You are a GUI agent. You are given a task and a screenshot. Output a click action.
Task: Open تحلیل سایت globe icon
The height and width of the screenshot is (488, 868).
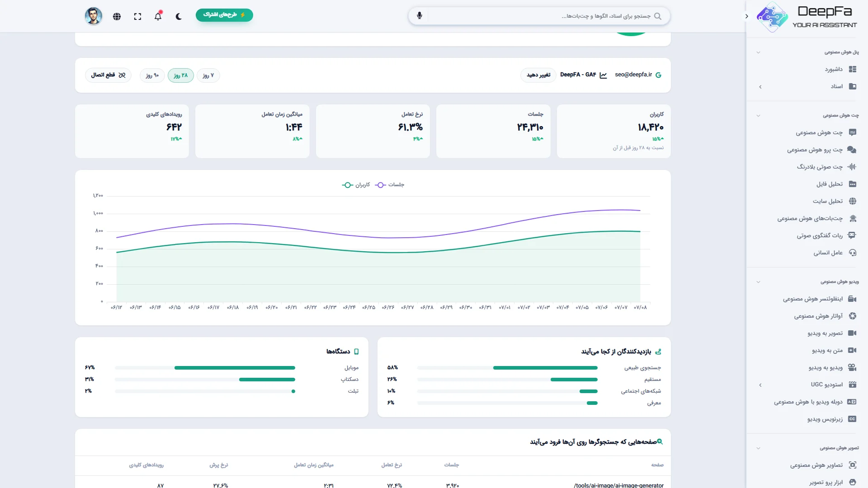pos(853,201)
